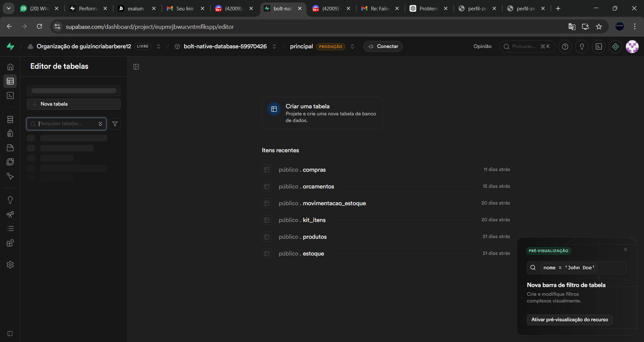Open recent table público.produtos

(386, 237)
